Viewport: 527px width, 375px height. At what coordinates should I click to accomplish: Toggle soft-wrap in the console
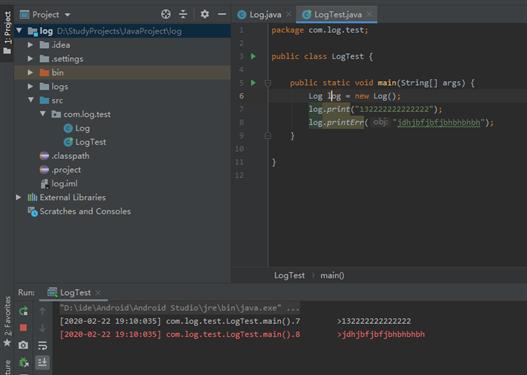tap(43, 345)
